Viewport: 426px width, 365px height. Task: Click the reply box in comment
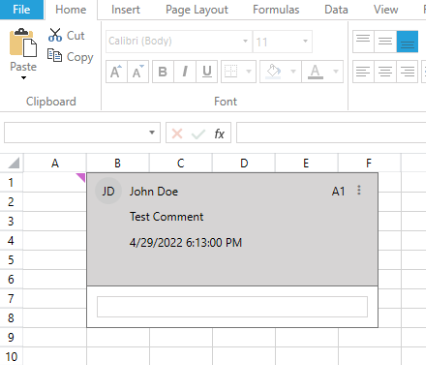[x=232, y=307]
